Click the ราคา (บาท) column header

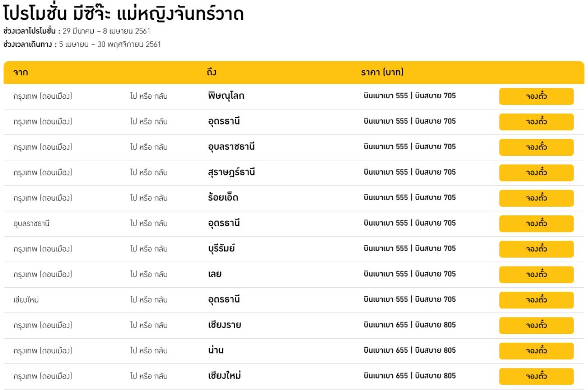pos(382,73)
